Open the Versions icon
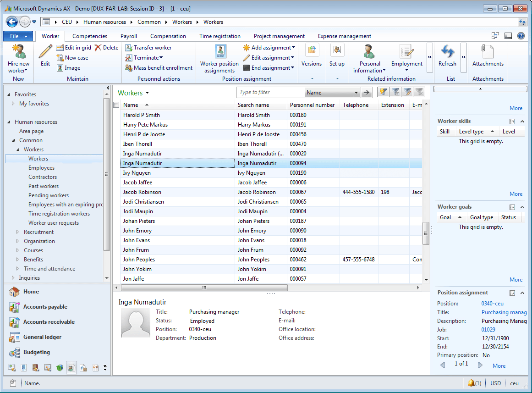 [x=312, y=55]
